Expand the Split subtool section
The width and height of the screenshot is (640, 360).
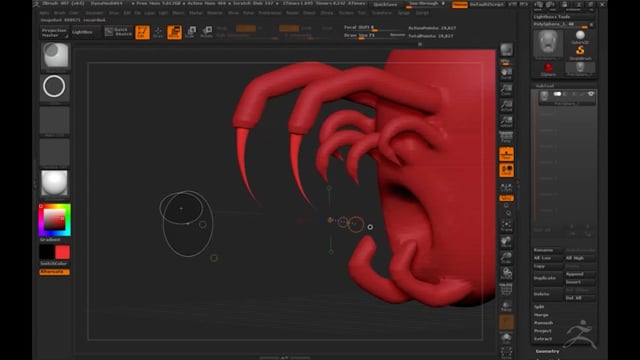click(539, 307)
